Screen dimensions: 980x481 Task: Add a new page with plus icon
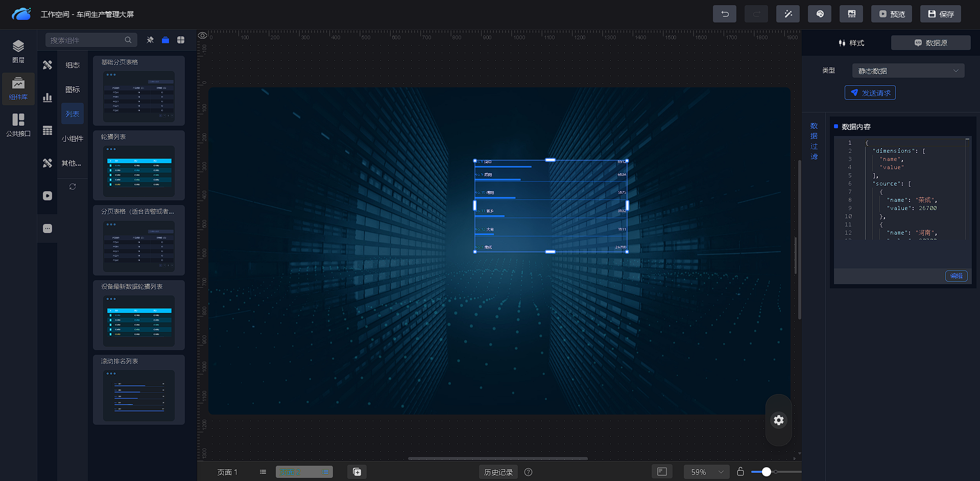357,472
